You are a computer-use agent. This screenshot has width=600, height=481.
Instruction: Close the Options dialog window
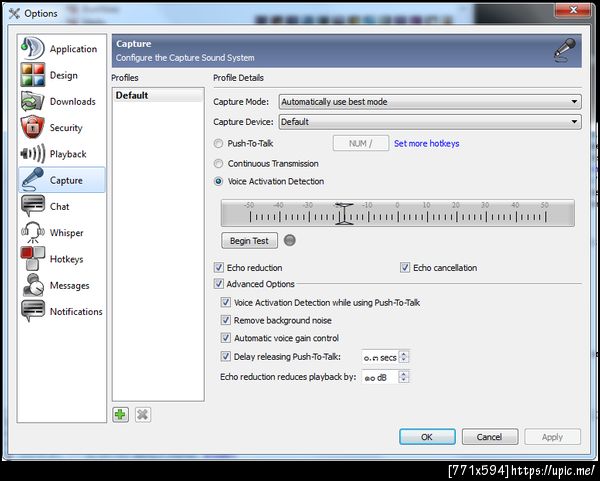click(x=573, y=10)
